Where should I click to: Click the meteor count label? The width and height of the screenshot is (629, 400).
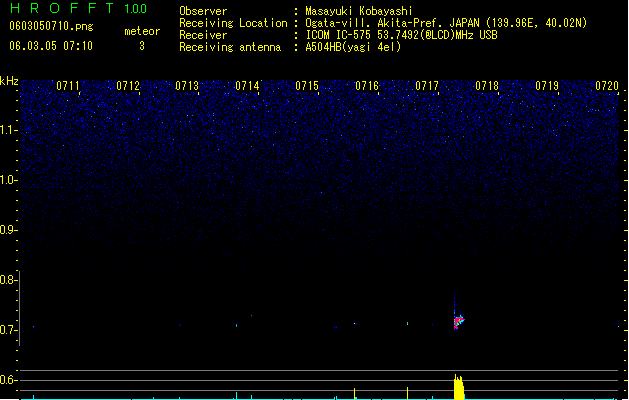[x=142, y=31]
